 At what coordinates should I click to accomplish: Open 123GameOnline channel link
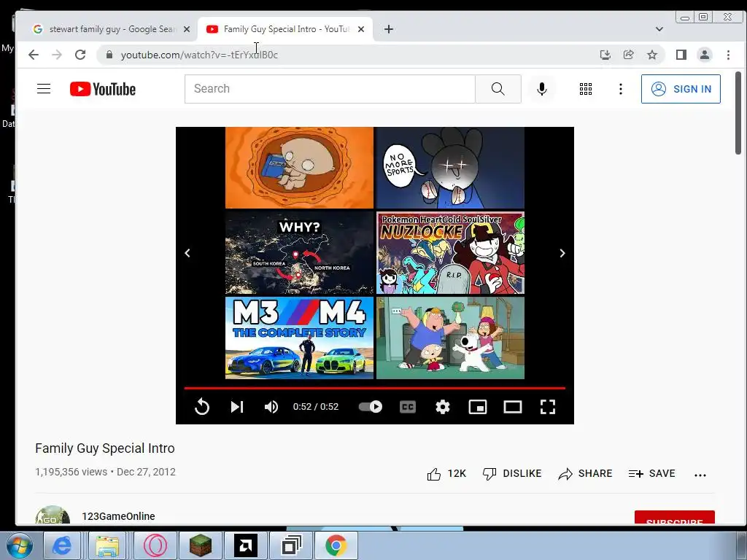[x=118, y=516]
